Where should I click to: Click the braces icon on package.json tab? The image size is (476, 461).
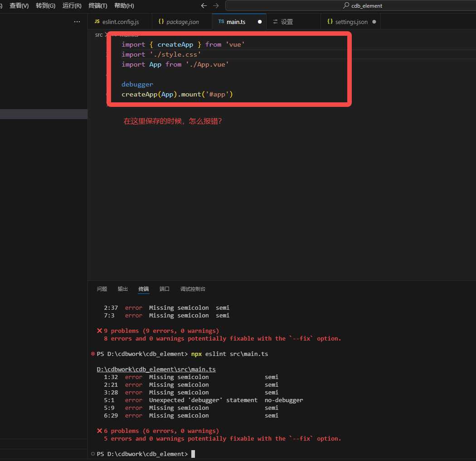161,22
